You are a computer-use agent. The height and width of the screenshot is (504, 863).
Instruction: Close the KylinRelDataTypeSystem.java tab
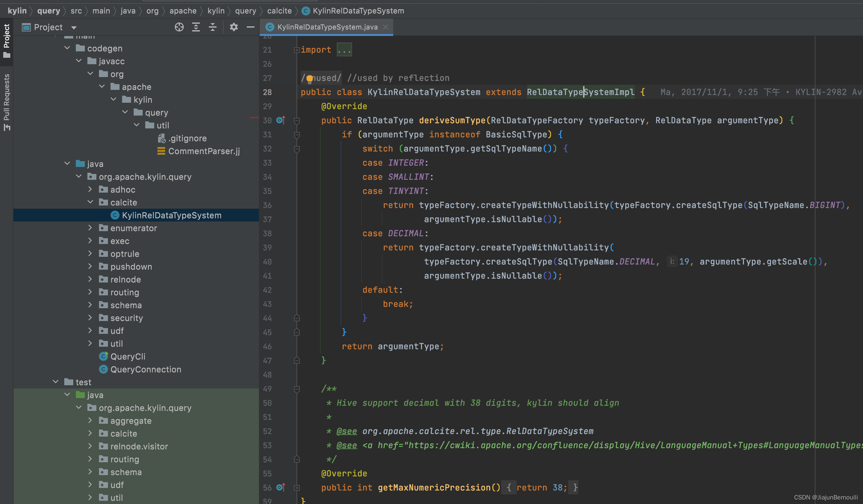pos(386,27)
